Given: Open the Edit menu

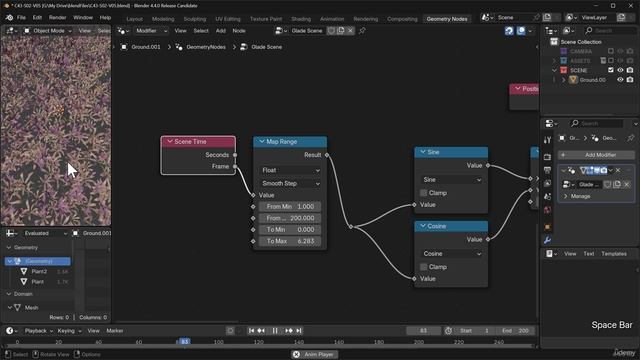Looking at the screenshot, I should coord(37,18).
